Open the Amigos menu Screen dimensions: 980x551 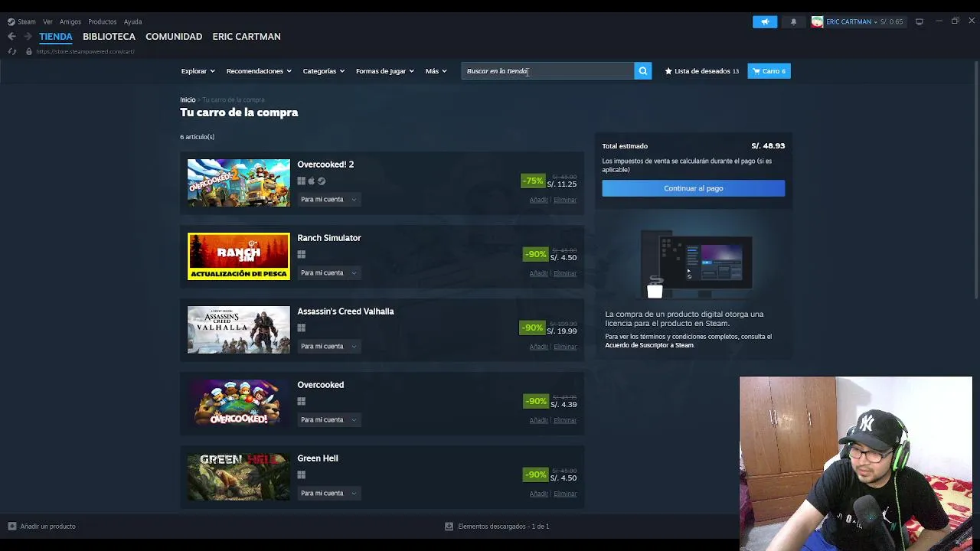pyautogui.click(x=70, y=21)
